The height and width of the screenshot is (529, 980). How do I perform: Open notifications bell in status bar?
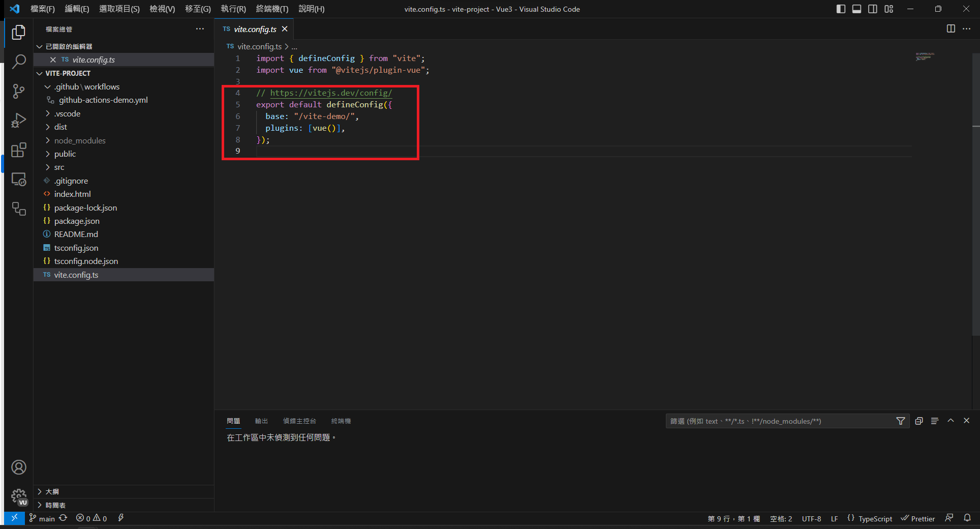coord(967,518)
